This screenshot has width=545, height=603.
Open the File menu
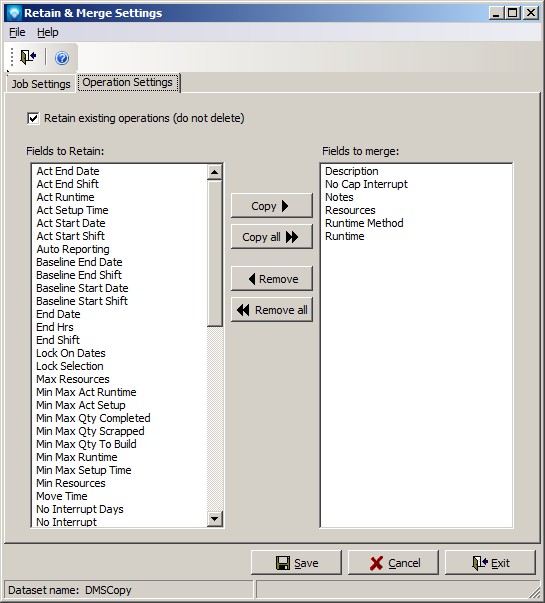click(x=17, y=32)
